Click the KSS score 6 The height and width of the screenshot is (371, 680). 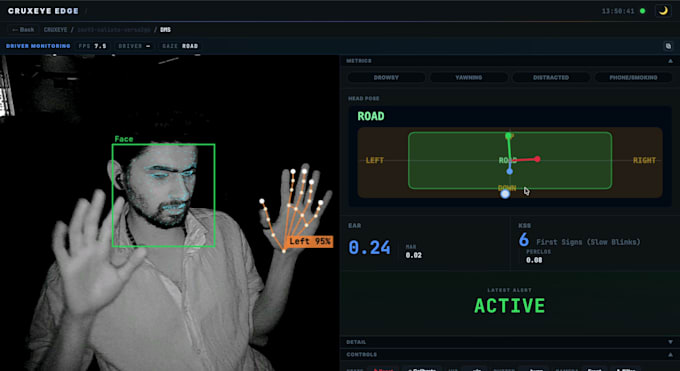tap(523, 240)
